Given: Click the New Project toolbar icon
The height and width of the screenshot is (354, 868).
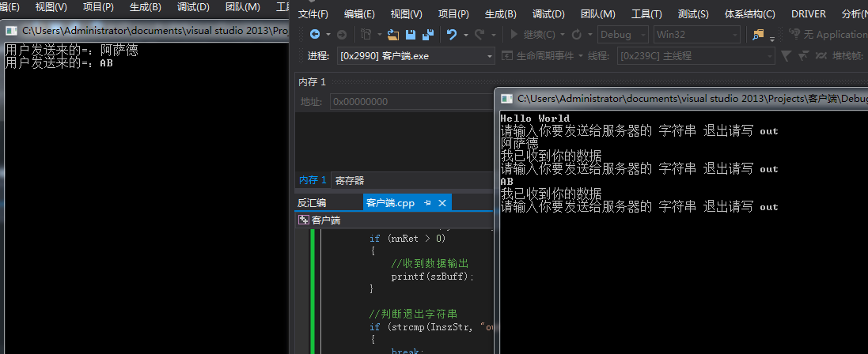Looking at the screenshot, I should coord(366,34).
